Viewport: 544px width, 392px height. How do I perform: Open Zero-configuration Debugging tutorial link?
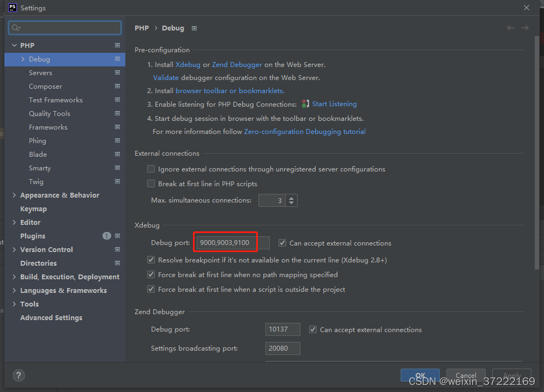(x=305, y=131)
